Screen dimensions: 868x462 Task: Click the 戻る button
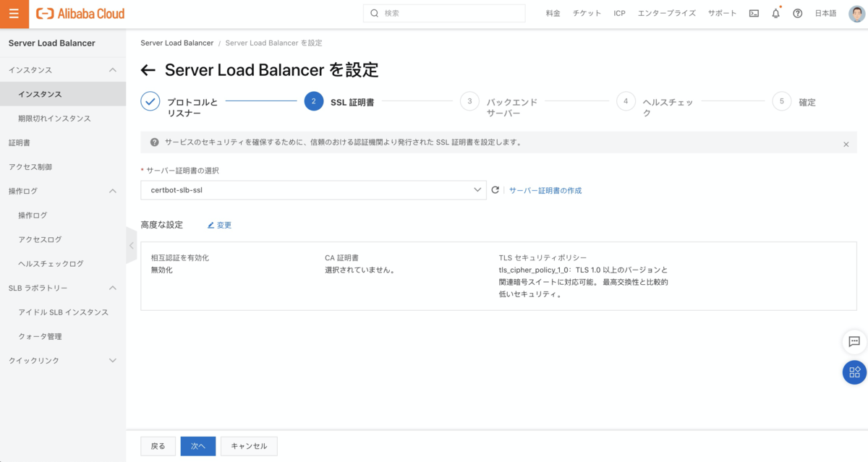[158, 446]
